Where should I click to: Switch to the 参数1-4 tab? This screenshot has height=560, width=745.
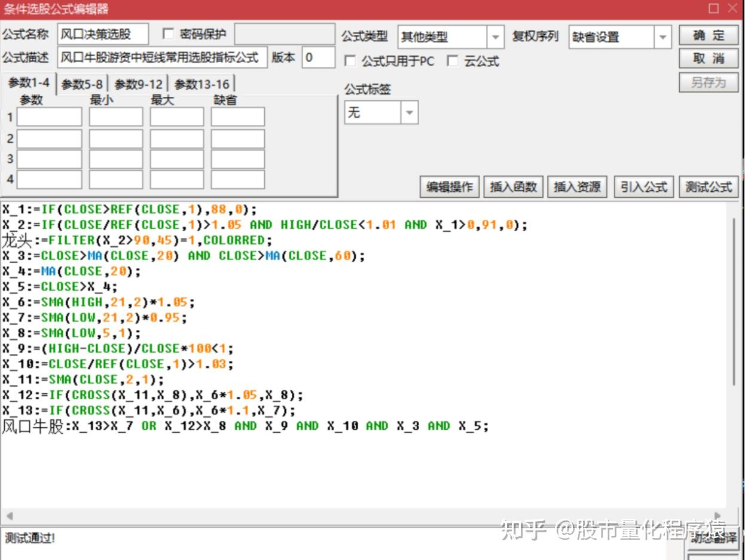tap(29, 83)
